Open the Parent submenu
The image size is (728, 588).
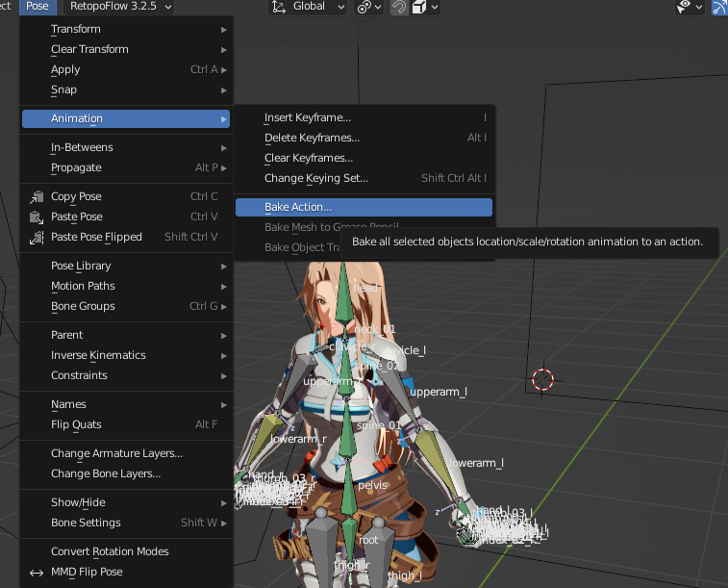tap(126, 335)
